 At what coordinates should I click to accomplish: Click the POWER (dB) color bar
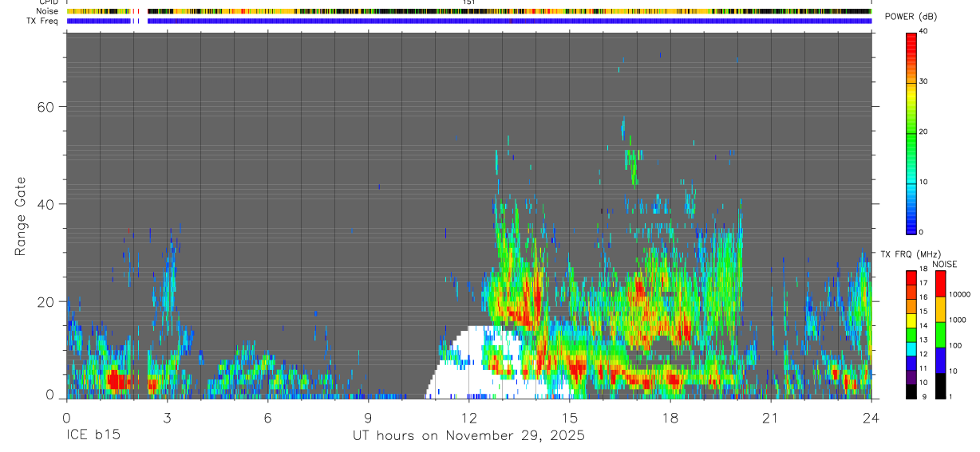pos(911,132)
